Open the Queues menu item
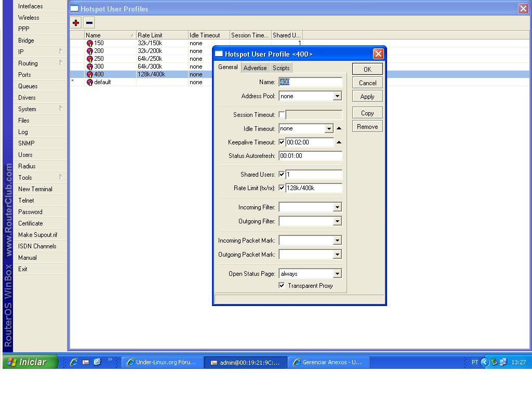This screenshot has height=399, width=532. coord(40,86)
